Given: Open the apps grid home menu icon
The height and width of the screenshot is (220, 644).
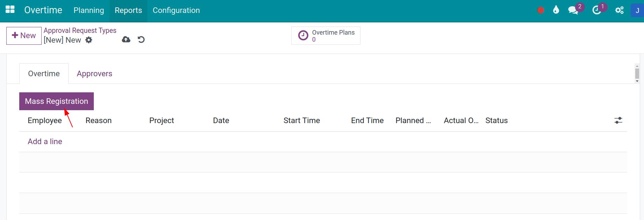Looking at the screenshot, I should (x=10, y=10).
